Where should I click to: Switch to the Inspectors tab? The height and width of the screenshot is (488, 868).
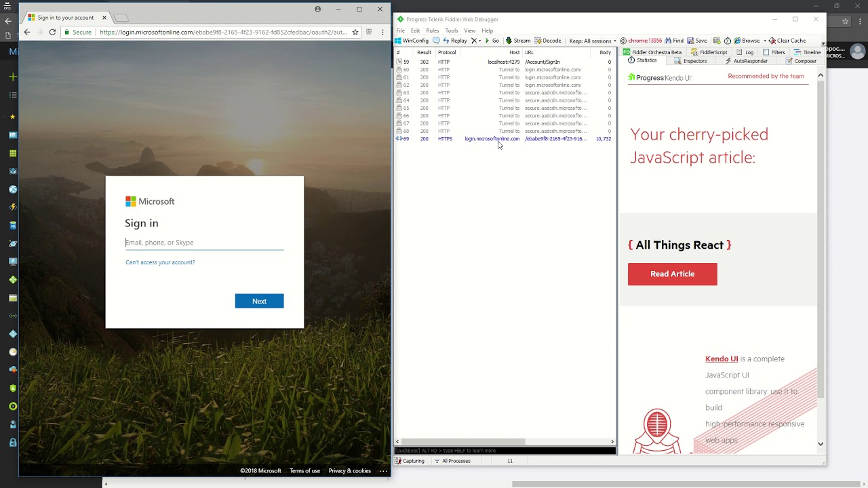(690, 61)
